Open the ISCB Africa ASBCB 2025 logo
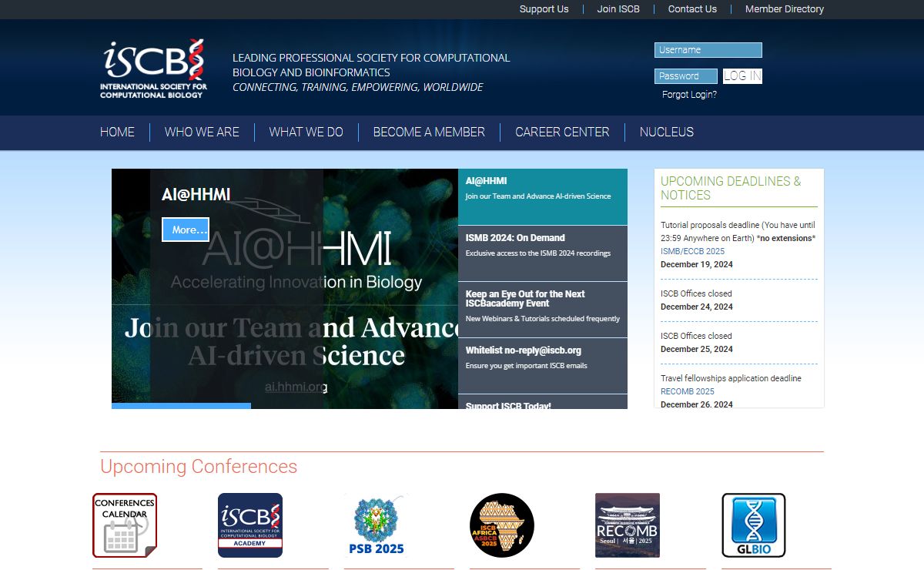 pyautogui.click(x=502, y=525)
